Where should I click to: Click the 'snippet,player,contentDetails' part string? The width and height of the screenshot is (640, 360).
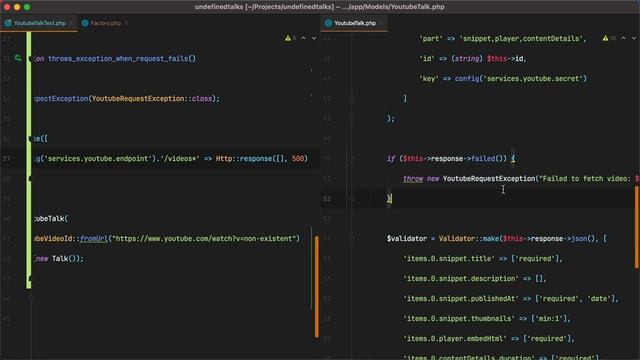coord(521,38)
